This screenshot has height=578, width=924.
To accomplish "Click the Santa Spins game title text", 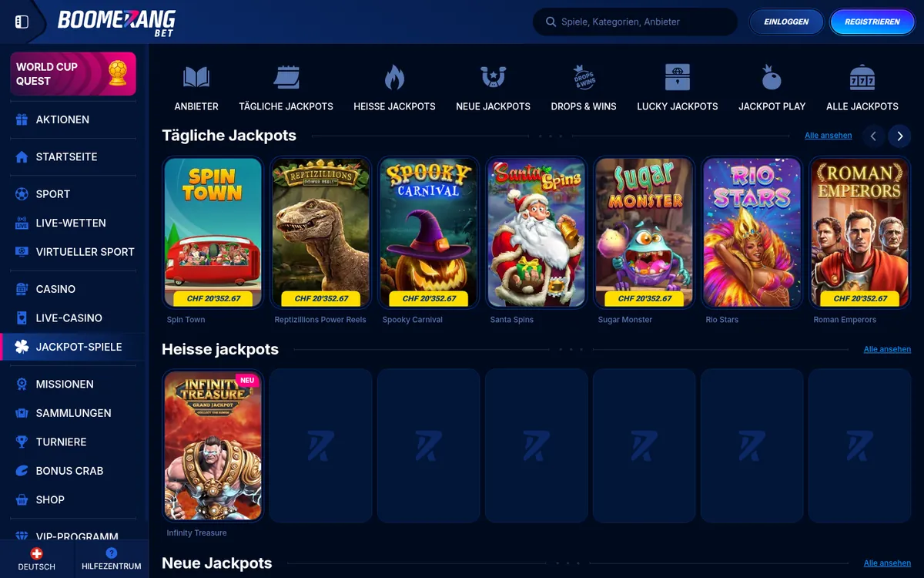I will (511, 320).
